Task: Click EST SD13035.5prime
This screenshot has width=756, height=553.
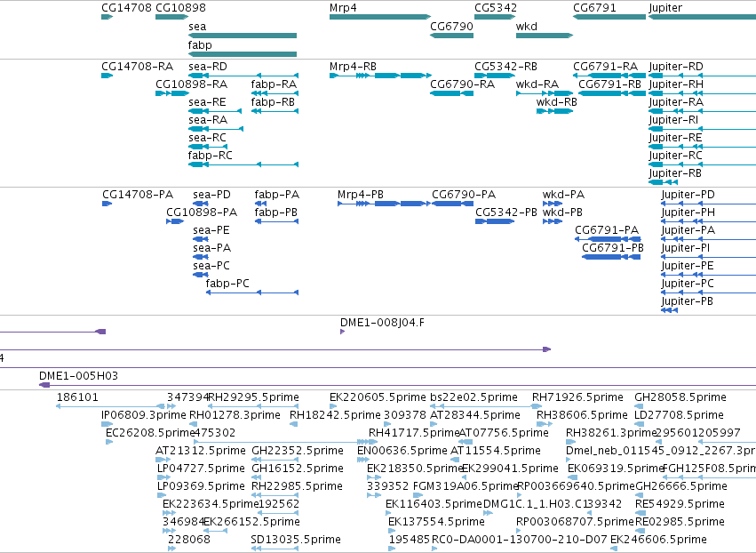Action: [x=275, y=549]
